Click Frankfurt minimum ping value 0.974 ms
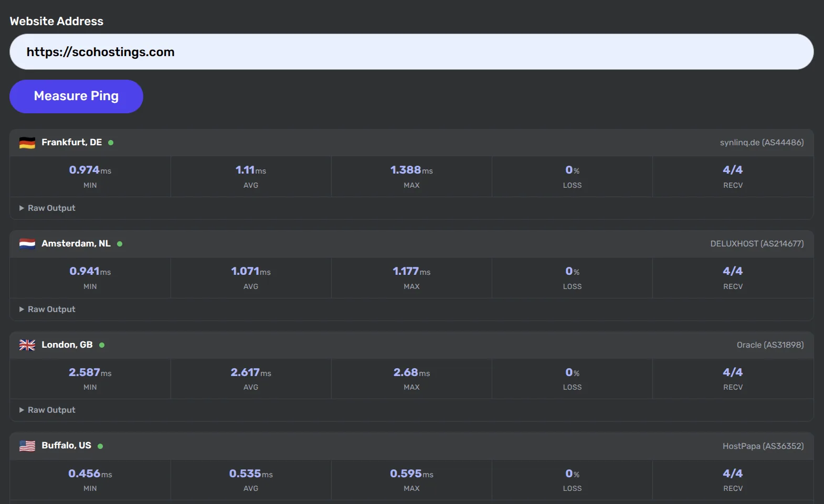This screenshot has height=504, width=824. [x=90, y=170]
